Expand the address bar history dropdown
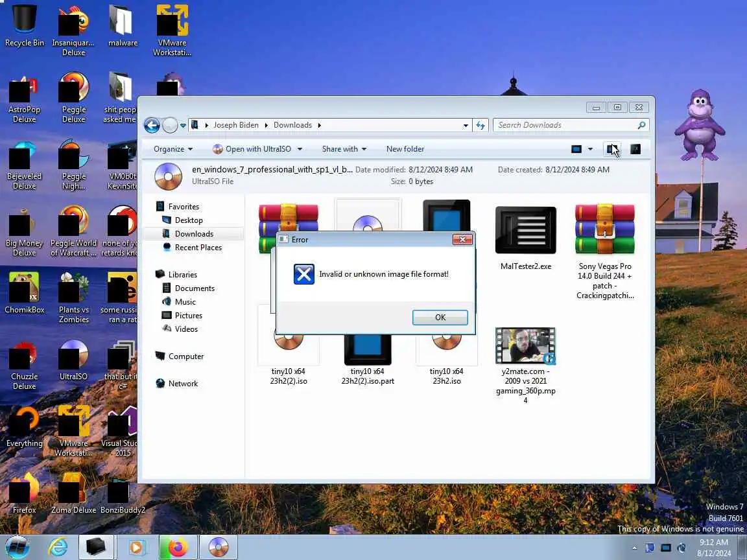This screenshot has width=747, height=560. [466, 126]
